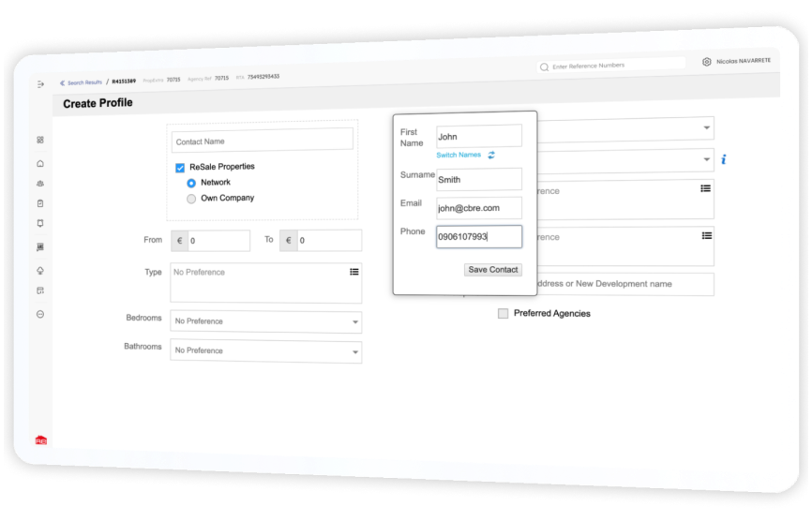Uncheck the ReSale Properties checkbox
This screenshot has width=812, height=521.
tap(180, 168)
